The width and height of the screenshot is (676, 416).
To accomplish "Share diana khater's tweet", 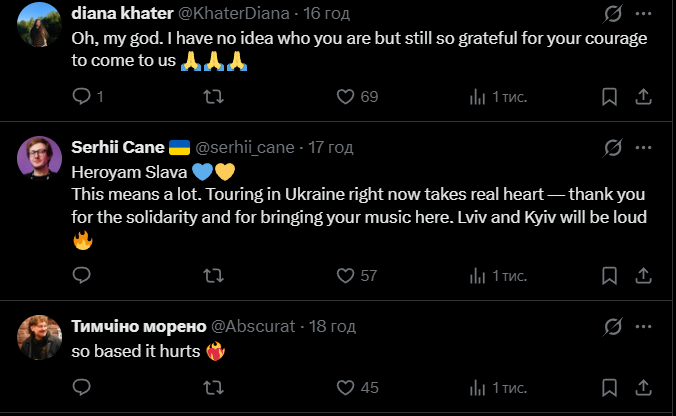I will click(644, 97).
